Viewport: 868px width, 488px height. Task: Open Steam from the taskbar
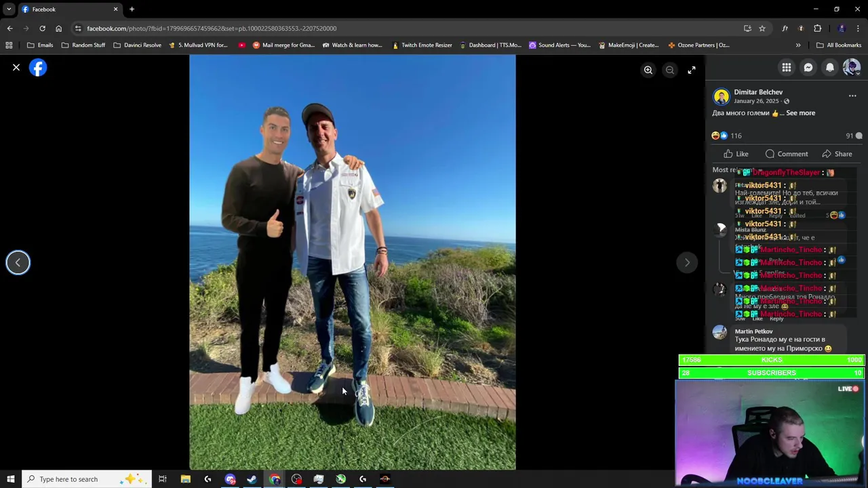252,479
